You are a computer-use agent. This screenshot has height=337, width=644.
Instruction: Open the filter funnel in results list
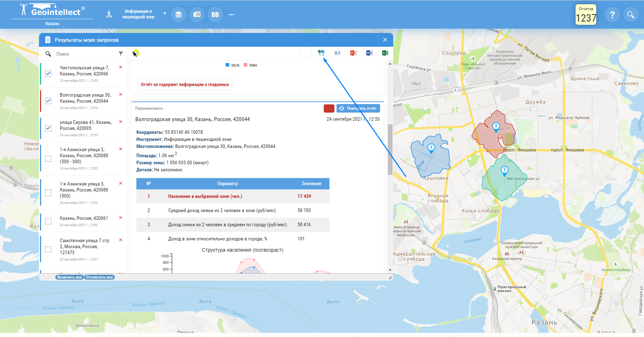point(121,54)
